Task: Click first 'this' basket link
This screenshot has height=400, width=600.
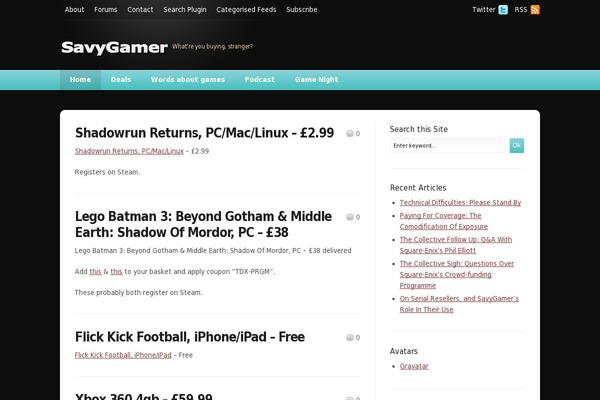Action: pyautogui.click(x=95, y=271)
